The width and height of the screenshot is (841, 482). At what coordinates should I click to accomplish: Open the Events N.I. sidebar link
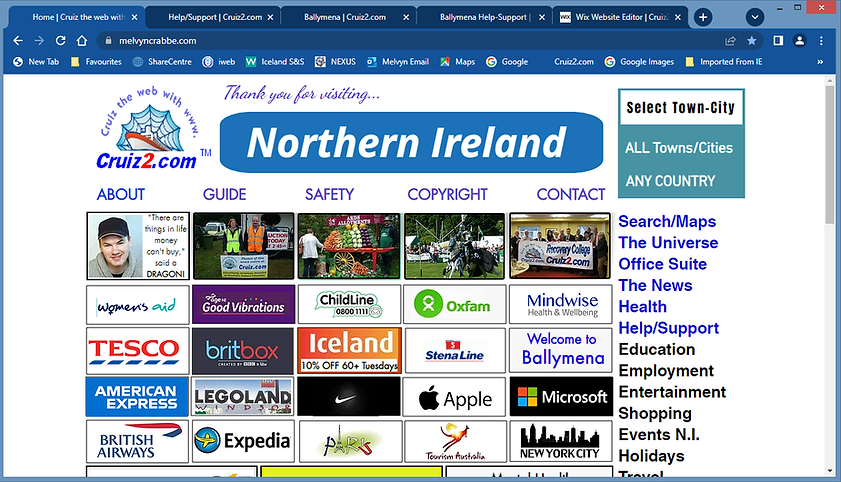pos(659,435)
